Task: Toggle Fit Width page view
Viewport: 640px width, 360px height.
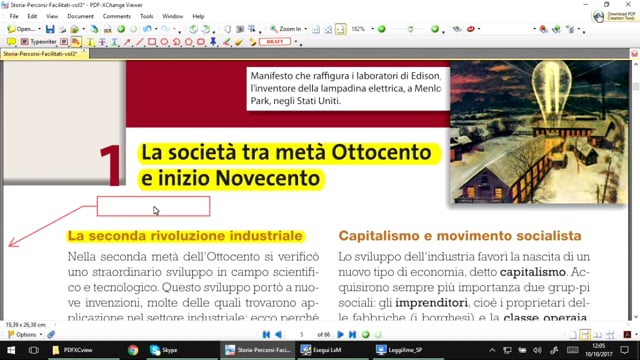Action: [x=340, y=29]
